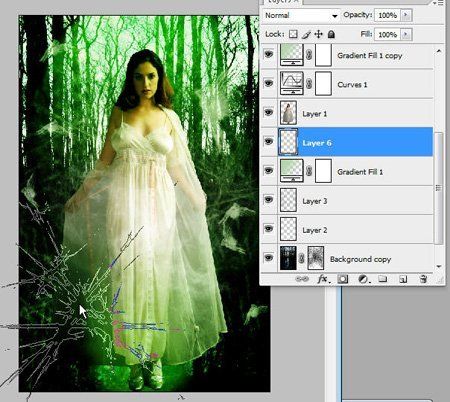Click the Fill label

(x=366, y=34)
